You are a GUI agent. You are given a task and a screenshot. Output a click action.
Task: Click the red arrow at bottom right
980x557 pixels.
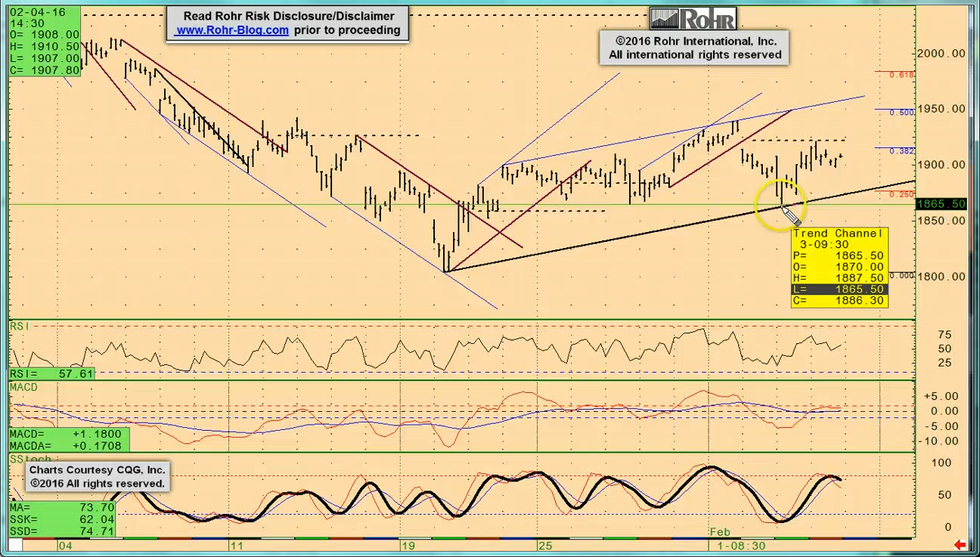point(960,545)
